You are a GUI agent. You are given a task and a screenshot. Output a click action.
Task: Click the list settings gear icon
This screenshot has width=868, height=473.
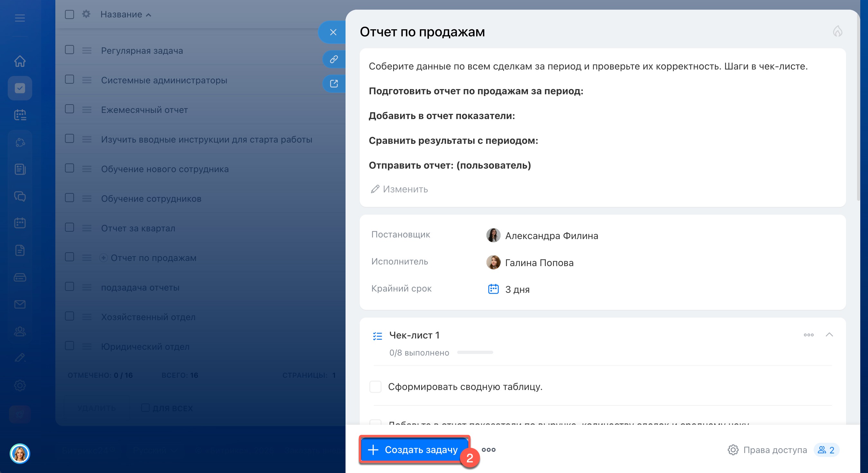pyautogui.click(x=86, y=14)
